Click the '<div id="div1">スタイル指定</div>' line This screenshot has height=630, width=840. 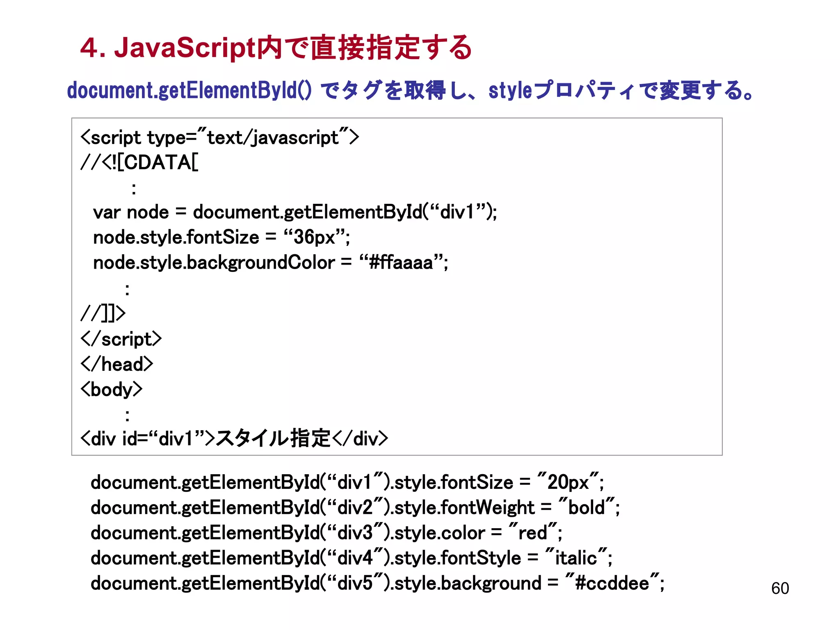[234, 438]
